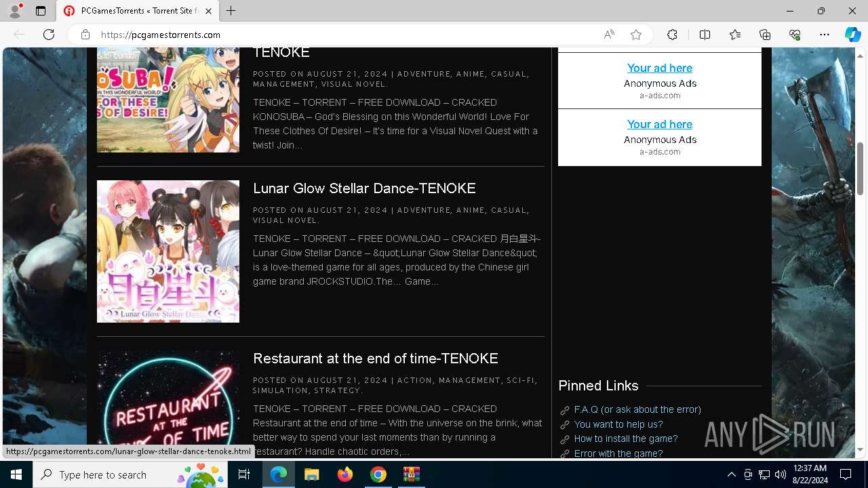Add this page to favorites star

[x=636, y=35]
